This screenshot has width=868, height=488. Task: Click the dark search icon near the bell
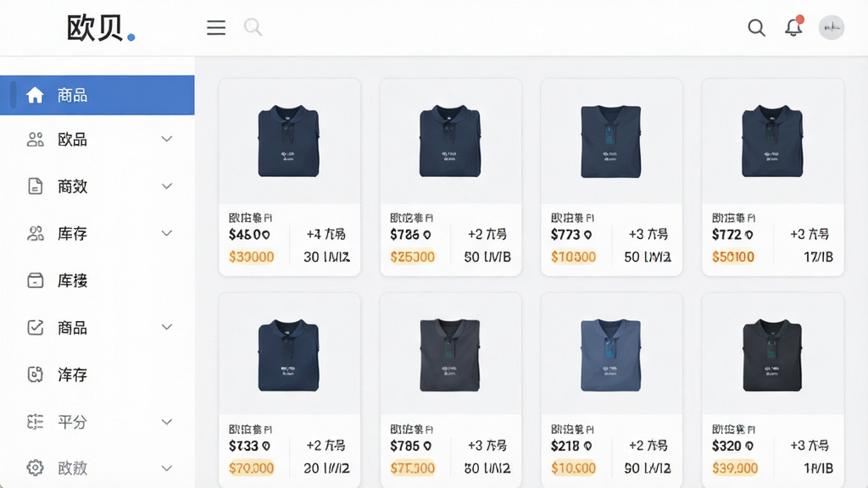pos(756,27)
